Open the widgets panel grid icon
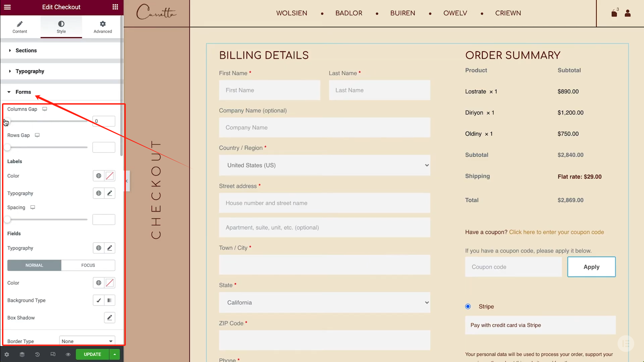644x362 pixels. [115, 7]
